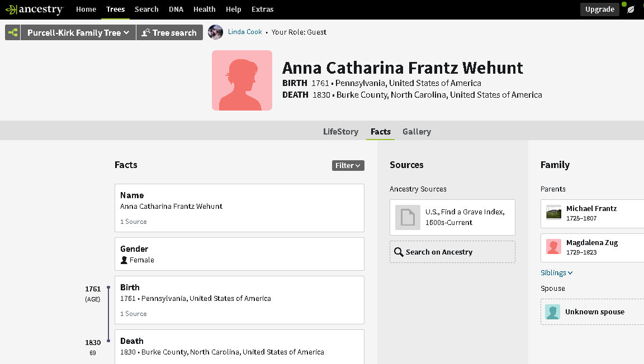Open the Linda Cook profile link
Viewport: 644px width, 364px height.
click(245, 32)
